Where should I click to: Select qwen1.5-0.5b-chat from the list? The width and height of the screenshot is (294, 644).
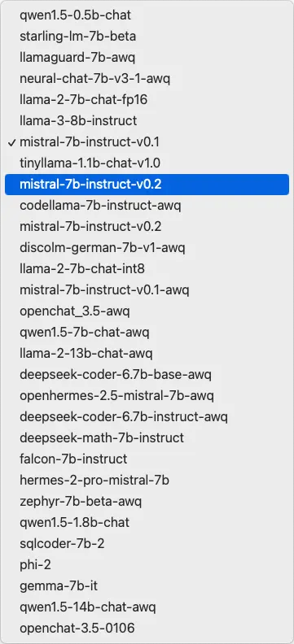(147, 15)
